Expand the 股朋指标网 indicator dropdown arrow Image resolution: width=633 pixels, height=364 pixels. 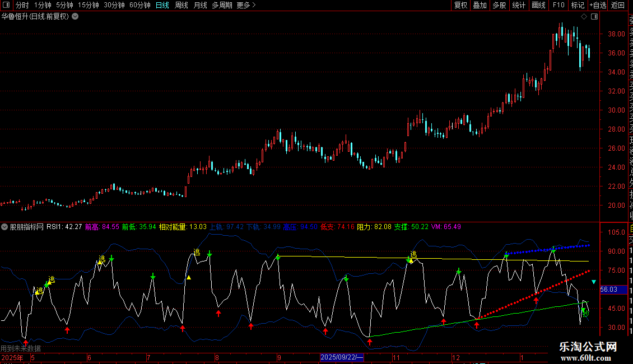point(4,227)
